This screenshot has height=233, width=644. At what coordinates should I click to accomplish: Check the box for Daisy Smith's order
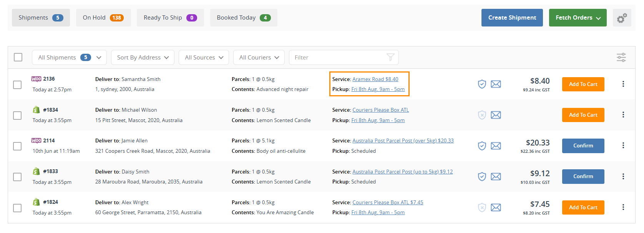click(17, 177)
